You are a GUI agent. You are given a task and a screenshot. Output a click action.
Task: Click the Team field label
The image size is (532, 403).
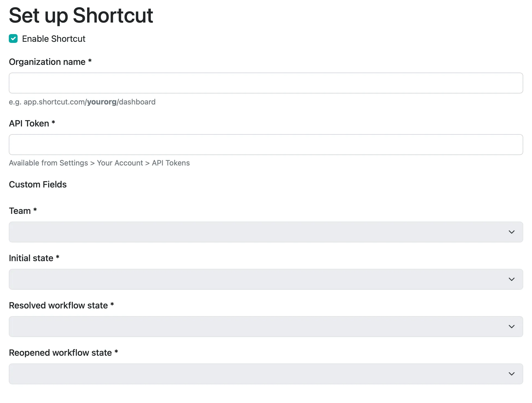(x=20, y=211)
